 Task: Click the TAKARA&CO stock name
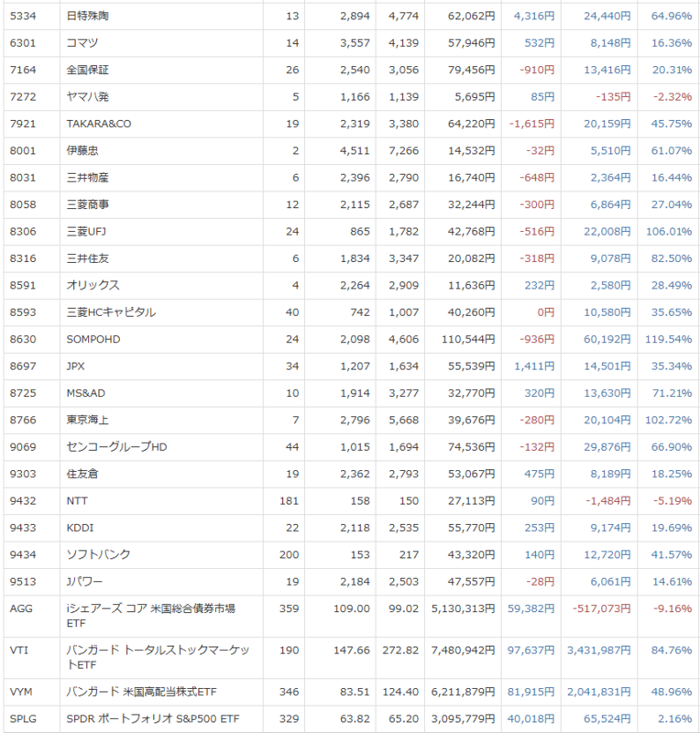tap(99, 124)
